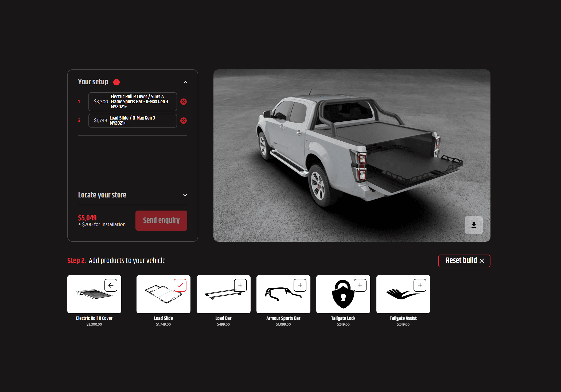Add Tailgate Assist with plus icon

click(x=420, y=285)
